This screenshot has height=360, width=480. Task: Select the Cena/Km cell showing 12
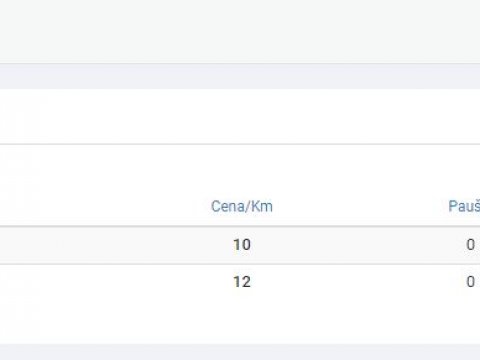click(242, 282)
